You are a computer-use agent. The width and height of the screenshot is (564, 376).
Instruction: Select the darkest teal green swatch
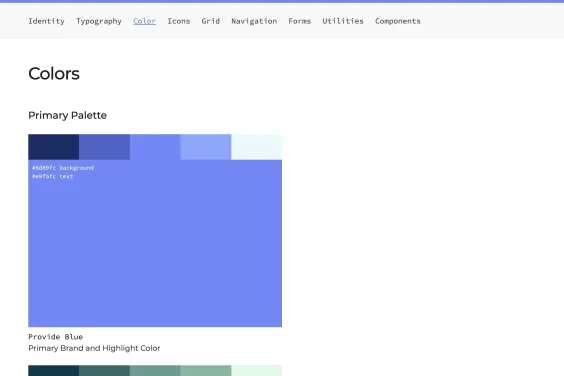[54, 371]
